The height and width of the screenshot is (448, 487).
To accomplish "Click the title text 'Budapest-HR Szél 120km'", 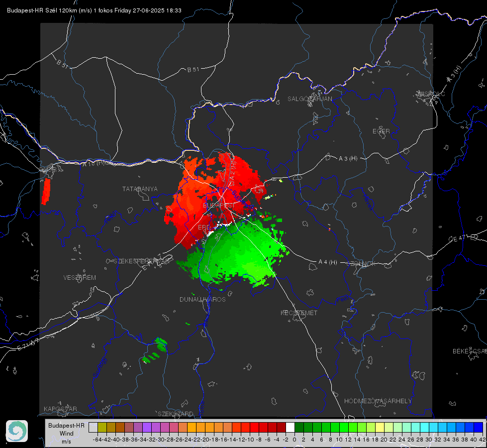I will pos(42,10).
